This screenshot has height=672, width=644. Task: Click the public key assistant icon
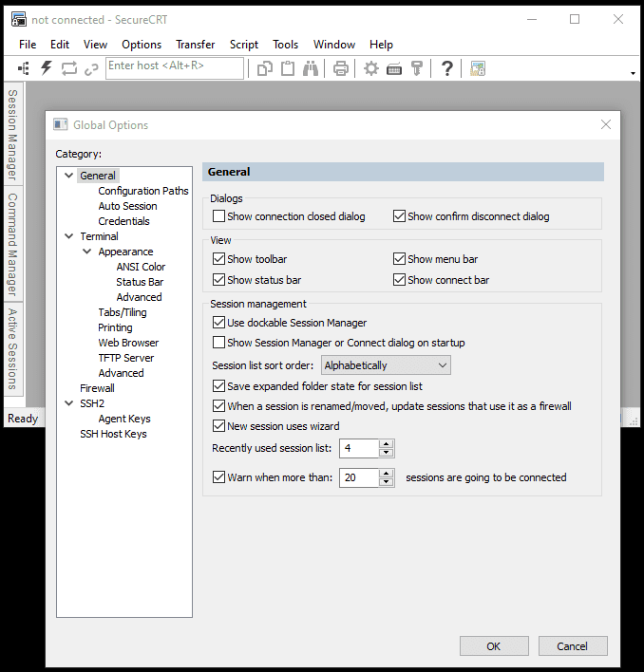416,68
